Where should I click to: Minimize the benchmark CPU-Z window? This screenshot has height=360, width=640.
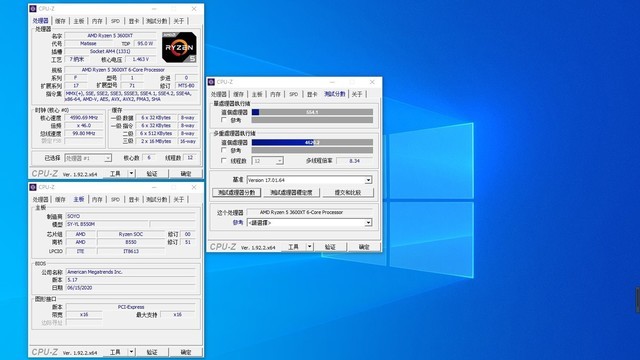click(332, 82)
